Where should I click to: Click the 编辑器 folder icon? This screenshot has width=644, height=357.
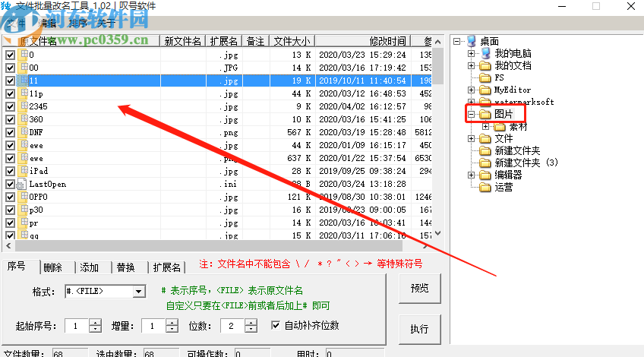tap(485, 175)
